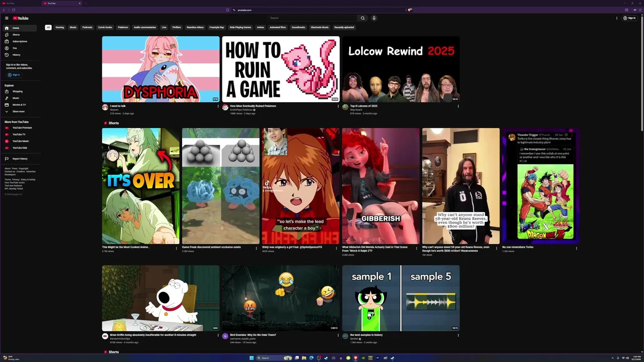The image size is (644, 362).
Task: Open YouTube TV link
Action: (19, 134)
